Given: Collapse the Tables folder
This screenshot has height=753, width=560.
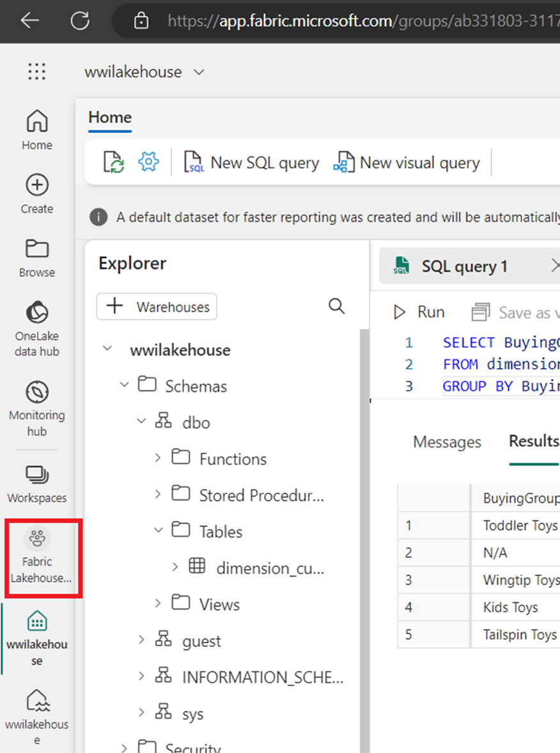Looking at the screenshot, I should (x=159, y=530).
